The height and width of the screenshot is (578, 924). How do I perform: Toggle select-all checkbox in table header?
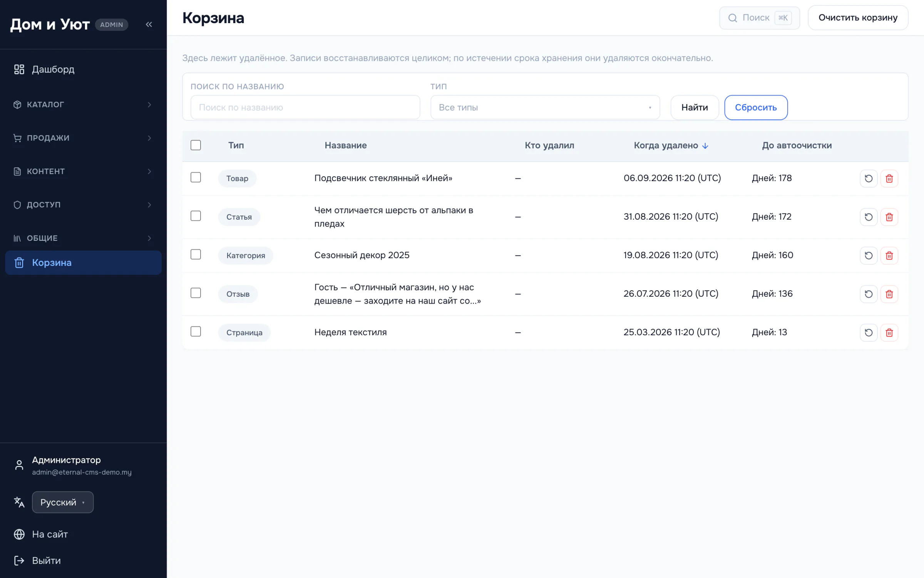click(196, 145)
